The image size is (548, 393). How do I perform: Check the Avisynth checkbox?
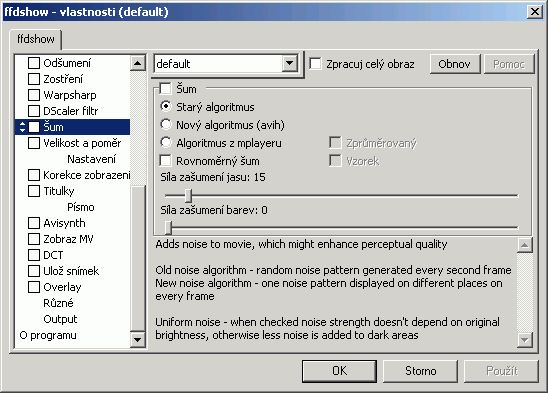click(x=34, y=223)
